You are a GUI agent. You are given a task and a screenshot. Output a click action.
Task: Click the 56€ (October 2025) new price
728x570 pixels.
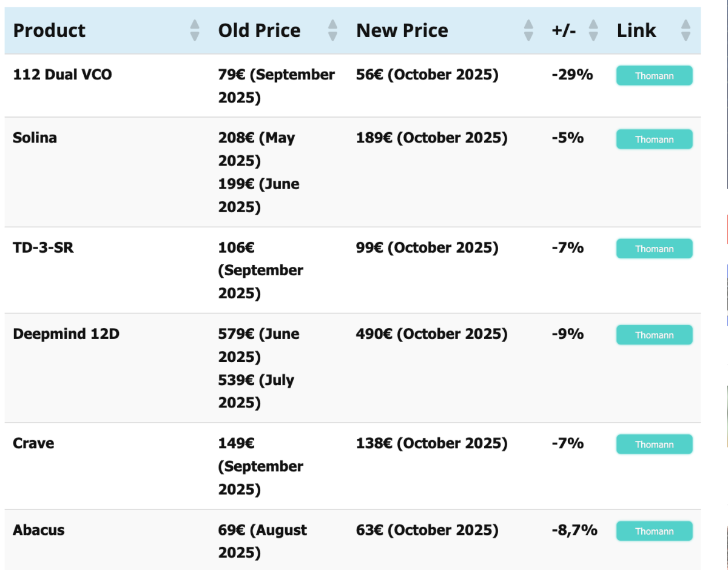tap(427, 75)
